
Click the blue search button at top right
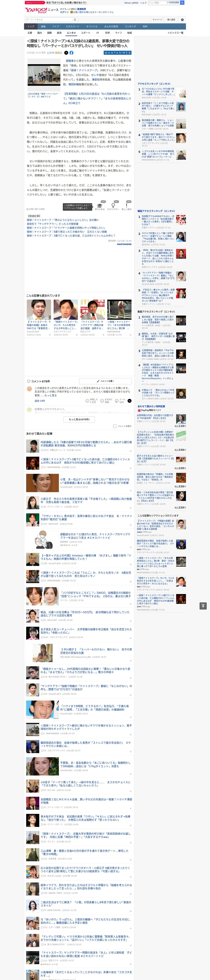pyautogui.click(x=182, y=3)
